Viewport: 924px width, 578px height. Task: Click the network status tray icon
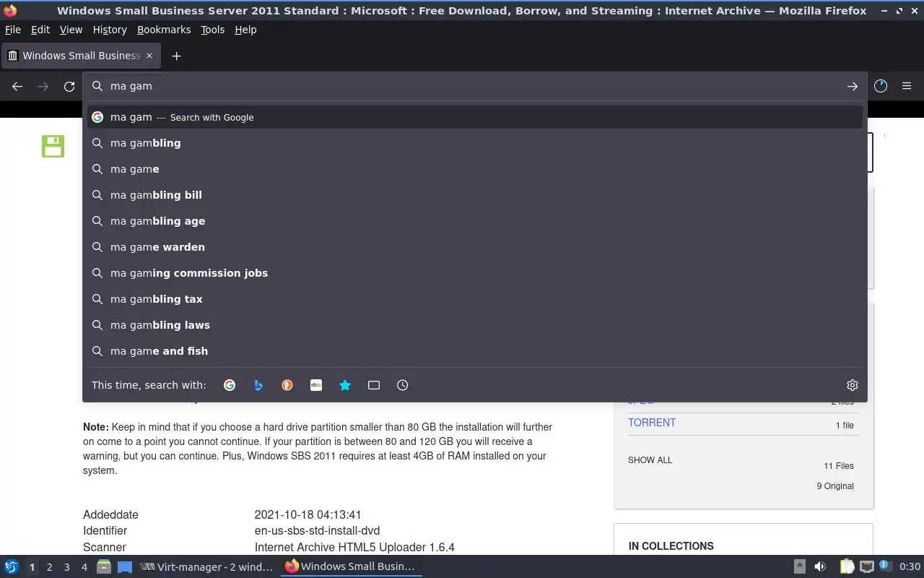pyautogui.click(x=867, y=566)
